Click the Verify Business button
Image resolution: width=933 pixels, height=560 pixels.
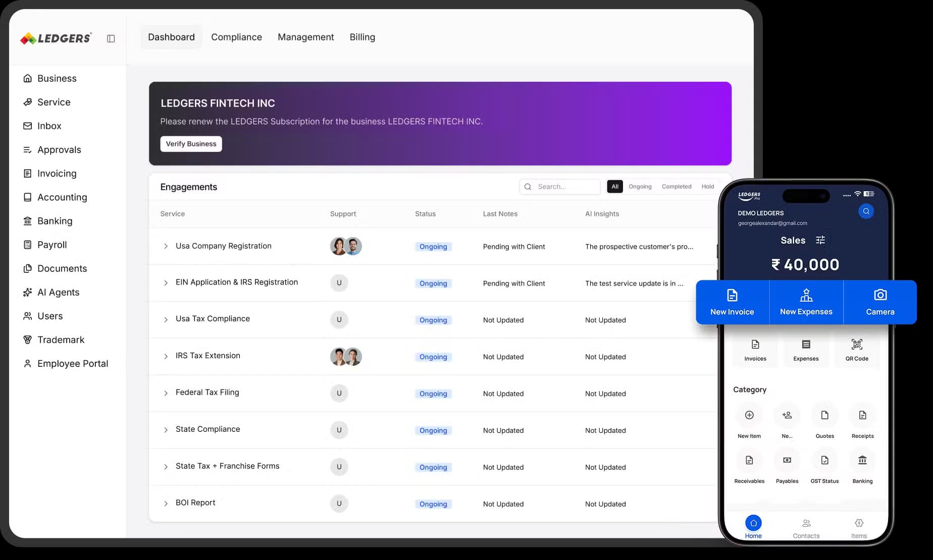191,144
